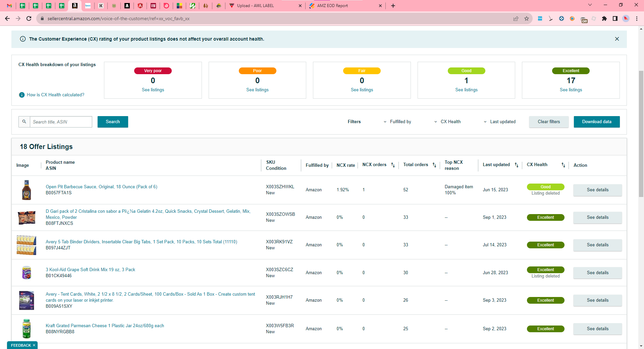Close the Upload - AWL LABEL tab

(300, 6)
